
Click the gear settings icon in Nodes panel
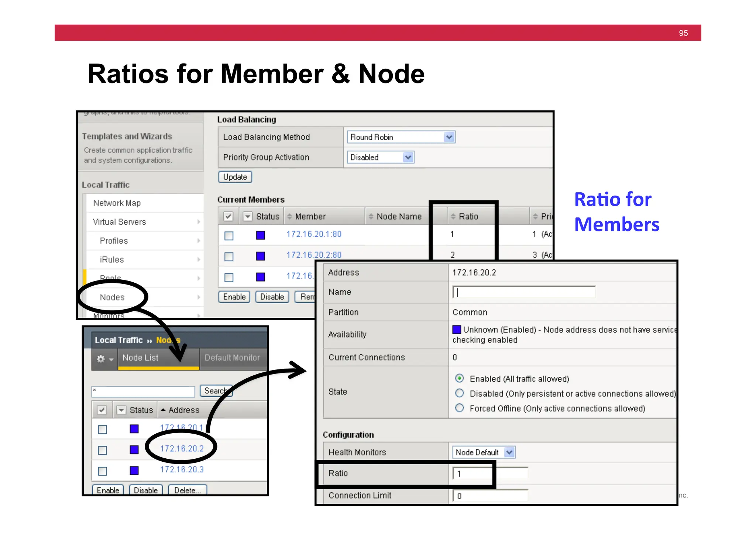(x=101, y=358)
